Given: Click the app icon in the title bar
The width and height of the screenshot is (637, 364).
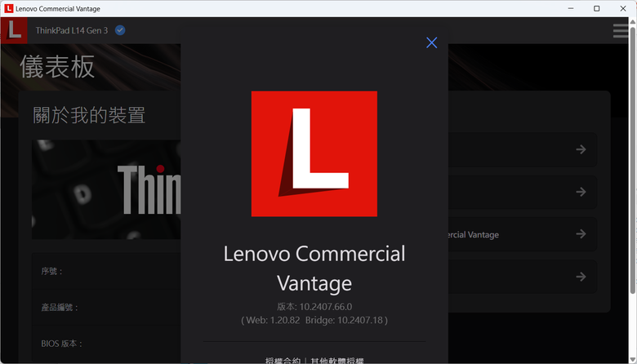Looking at the screenshot, I should [8, 8].
